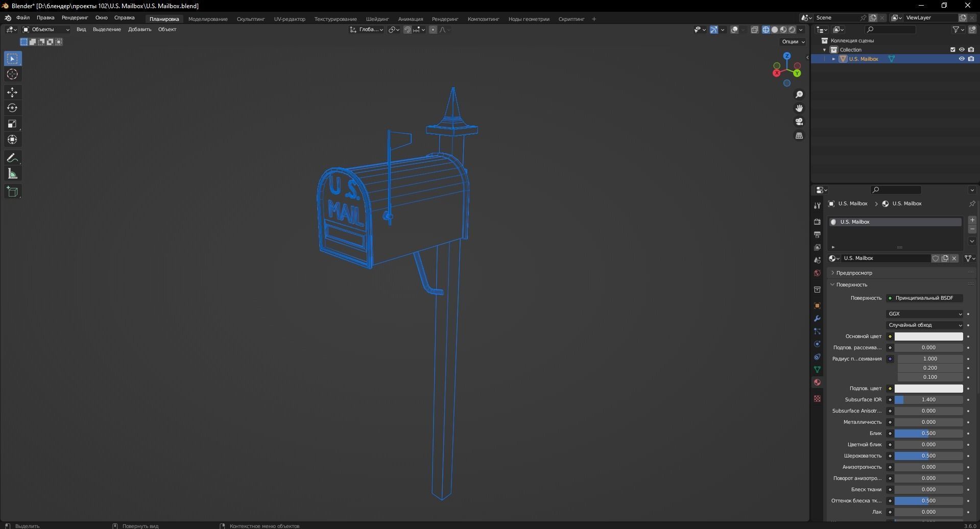The image size is (980, 529).
Task: Click Принципиальный BSDF surface shader button
Action: pos(925,298)
